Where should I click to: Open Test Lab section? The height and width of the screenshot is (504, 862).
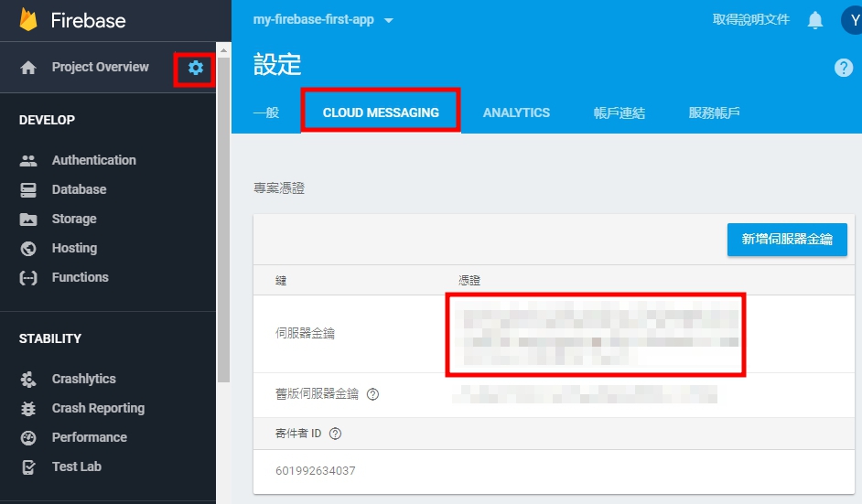pos(77,466)
